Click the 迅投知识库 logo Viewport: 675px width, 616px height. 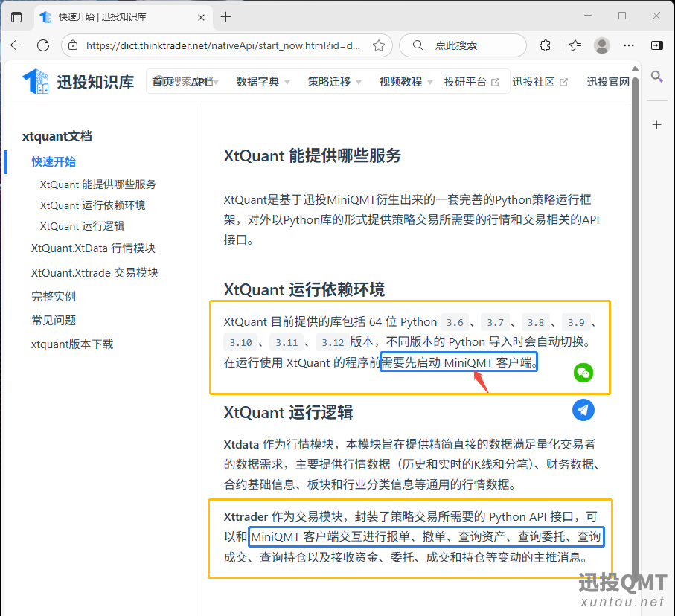tap(78, 81)
